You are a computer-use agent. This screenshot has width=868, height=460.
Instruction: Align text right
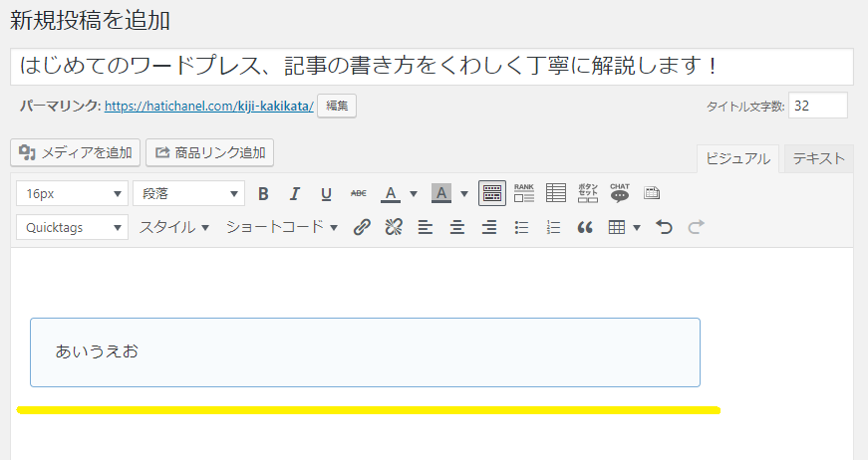(x=489, y=227)
